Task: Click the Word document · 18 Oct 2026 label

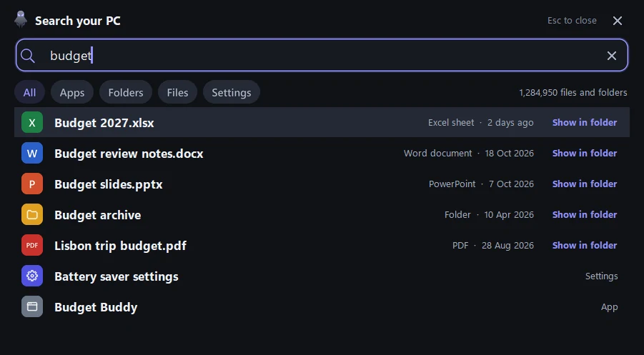Action: point(469,153)
